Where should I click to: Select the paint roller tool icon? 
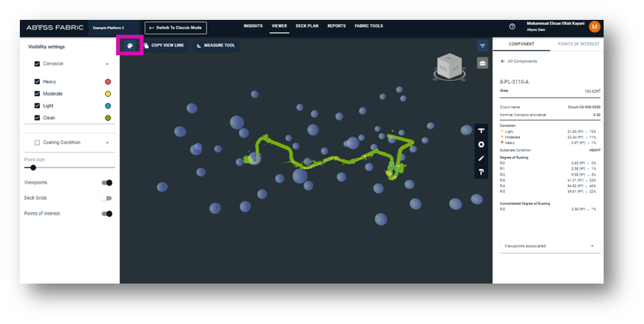tap(481, 172)
